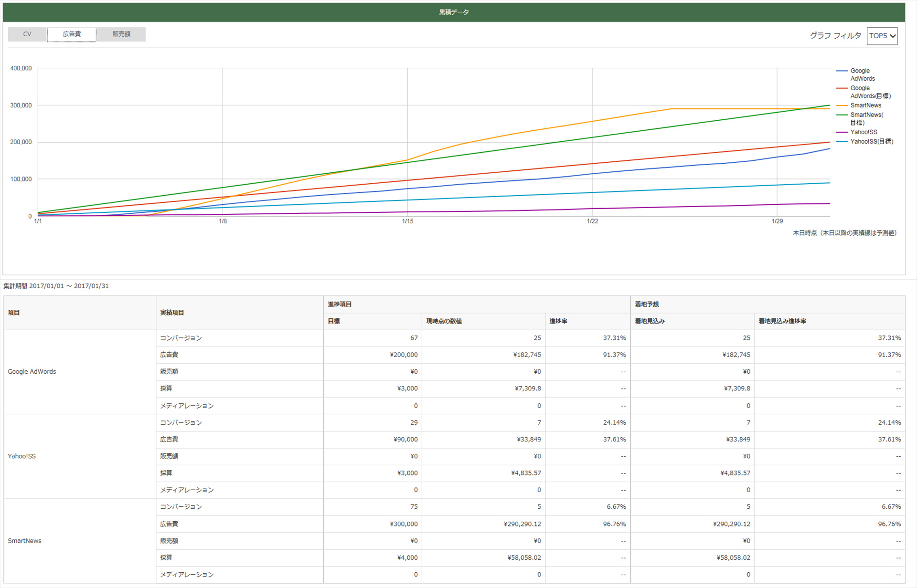Select the SmartNews row label in table
This screenshot has height=588, width=917.
click(25, 541)
